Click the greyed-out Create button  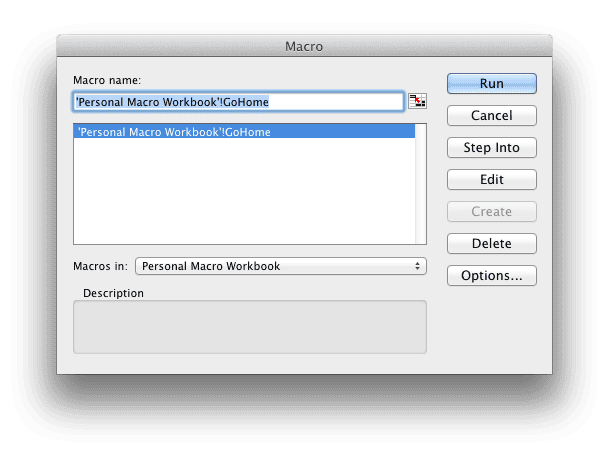[491, 212]
